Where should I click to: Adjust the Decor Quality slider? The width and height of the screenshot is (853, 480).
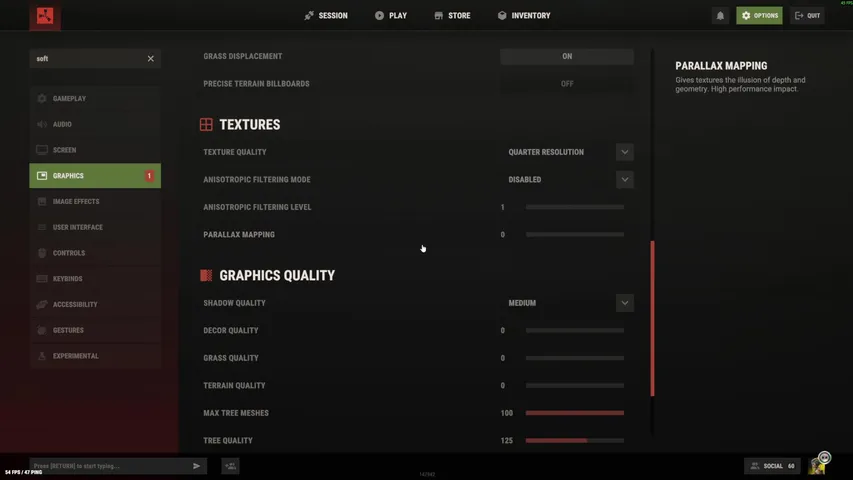point(574,330)
